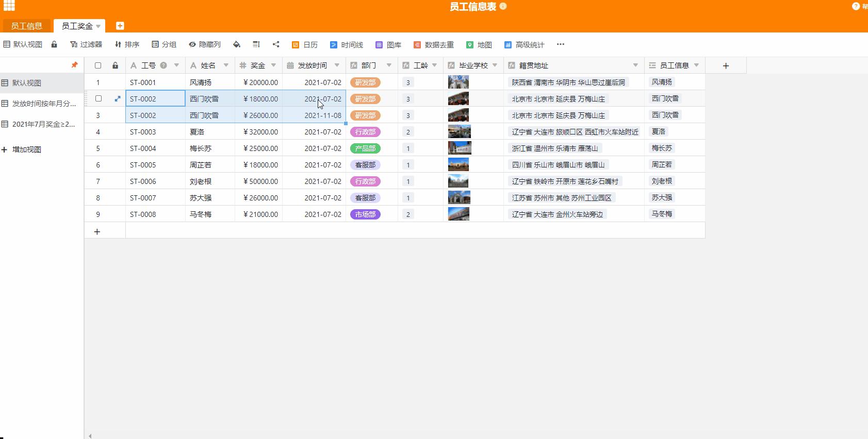Click the row height icon in toolbar

click(x=256, y=44)
